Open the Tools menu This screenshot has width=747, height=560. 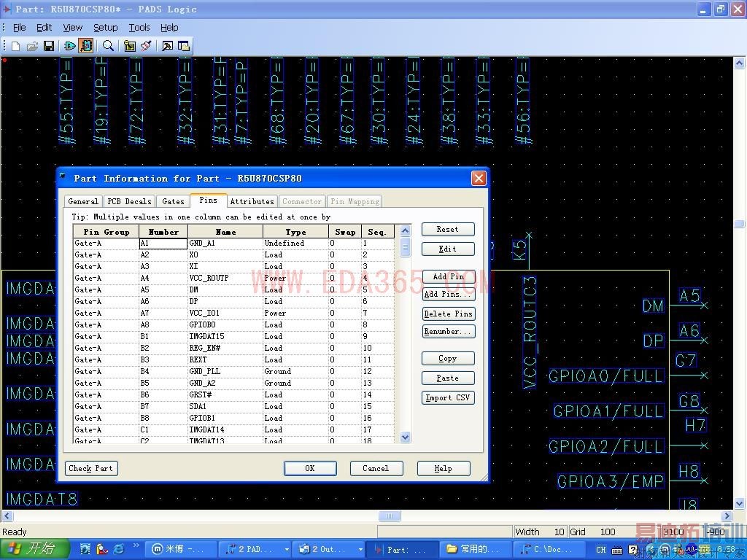click(x=139, y=28)
